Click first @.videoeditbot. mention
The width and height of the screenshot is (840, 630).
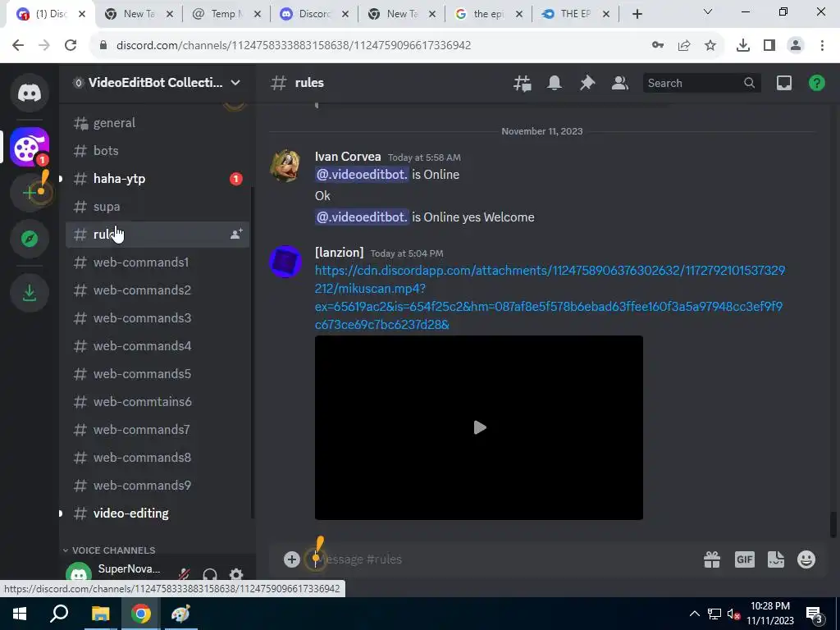362,174
